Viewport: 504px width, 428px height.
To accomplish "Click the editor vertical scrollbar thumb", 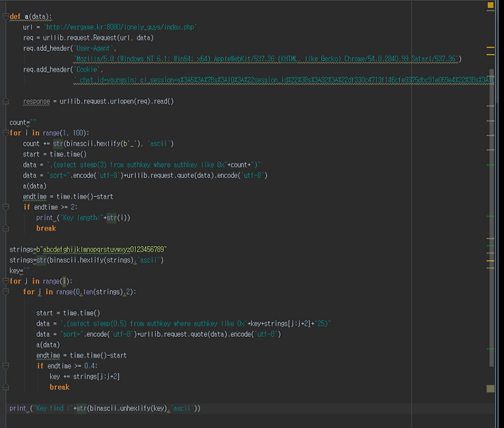I will click(x=491, y=218).
